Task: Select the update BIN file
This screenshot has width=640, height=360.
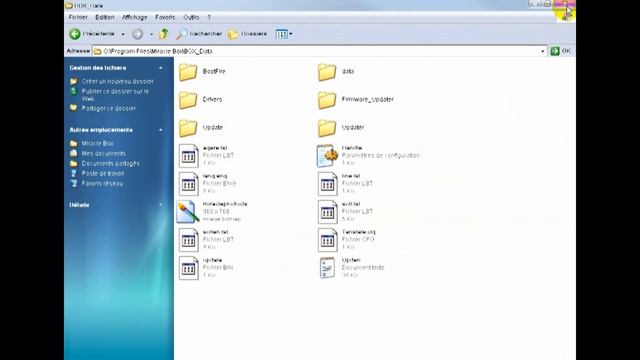Action: tap(206, 268)
